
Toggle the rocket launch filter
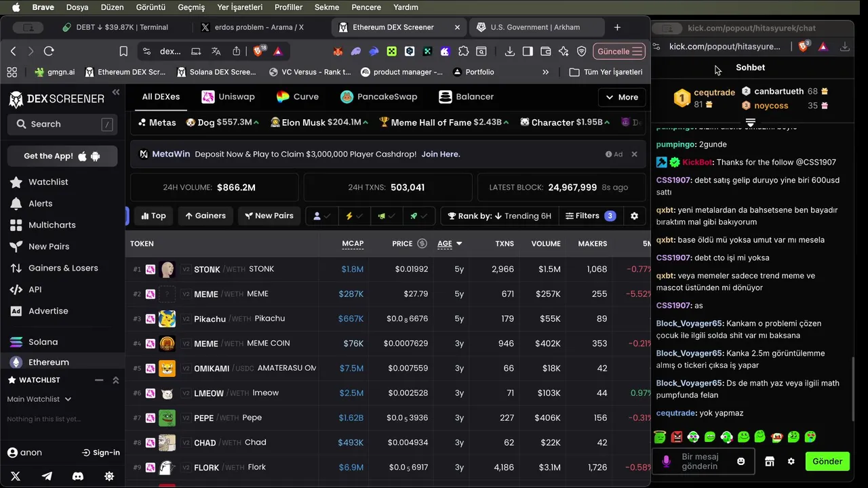coord(418,216)
